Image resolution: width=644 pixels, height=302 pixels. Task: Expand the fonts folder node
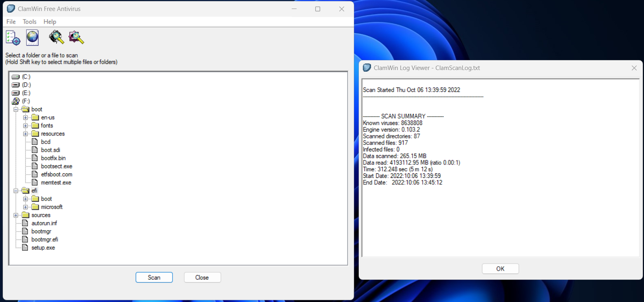pyautogui.click(x=26, y=125)
